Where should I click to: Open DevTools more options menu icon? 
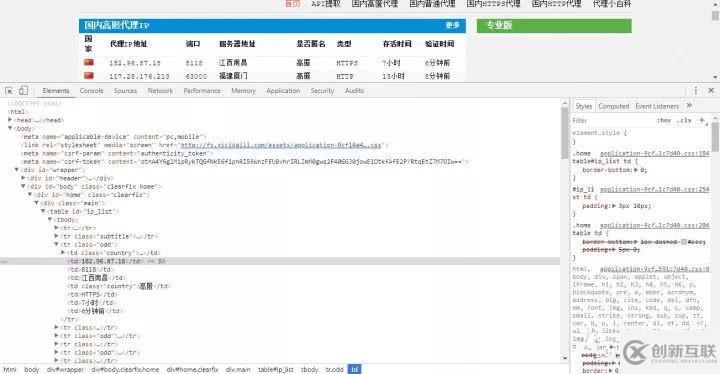point(696,91)
